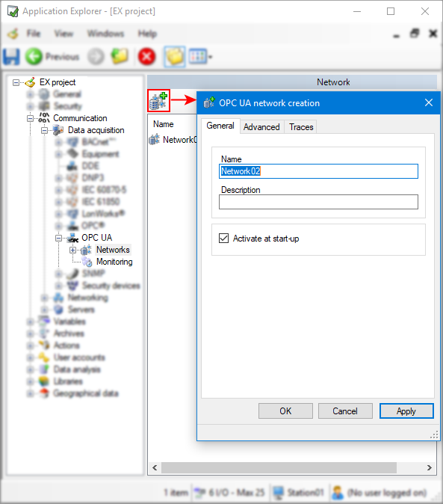Screen dimensions: 443x504
Task: Open the Traces tab
Action: [301, 127]
